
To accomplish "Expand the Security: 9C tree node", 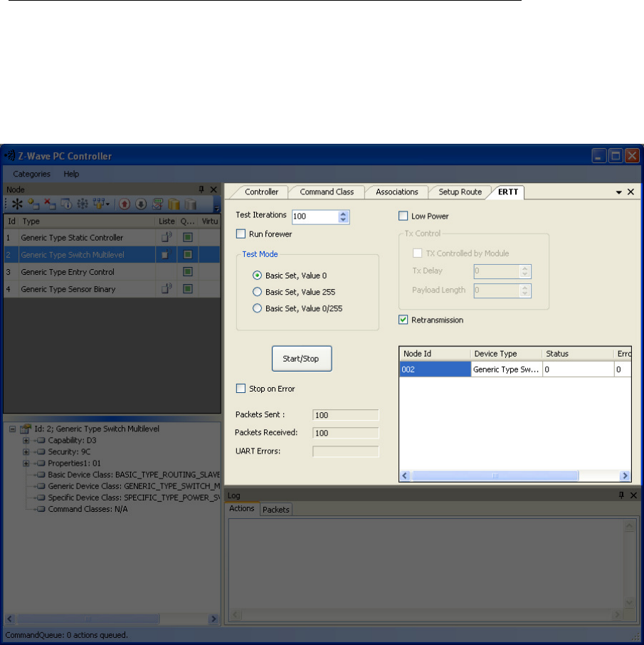I will point(26,451).
